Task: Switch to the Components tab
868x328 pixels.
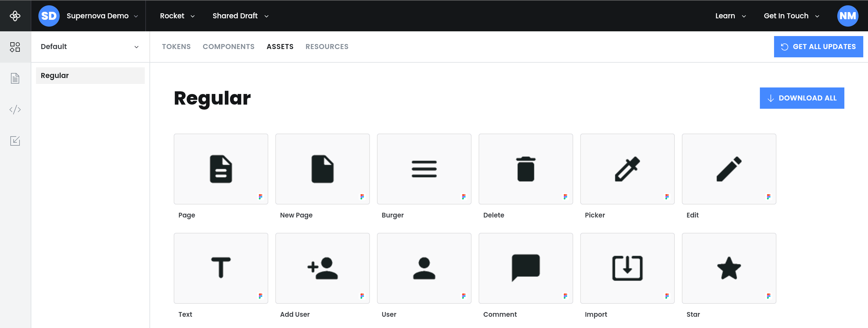Action: [x=228, y=46]
